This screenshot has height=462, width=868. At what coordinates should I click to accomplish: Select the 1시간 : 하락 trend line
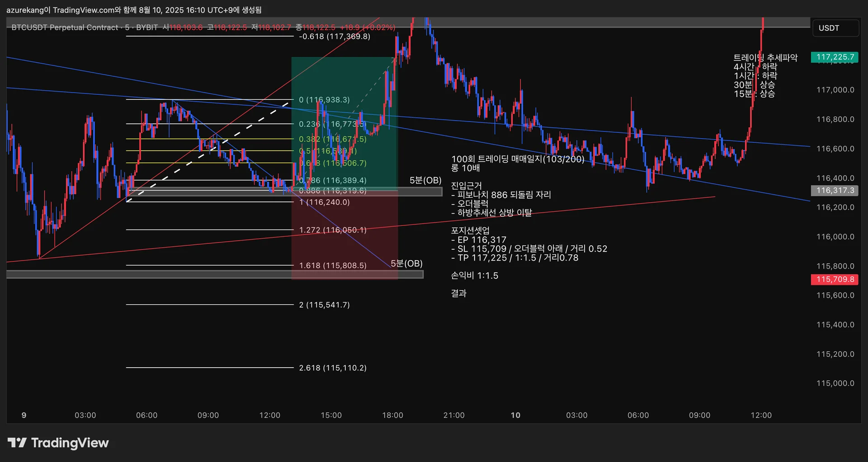(x=755, y=76)
